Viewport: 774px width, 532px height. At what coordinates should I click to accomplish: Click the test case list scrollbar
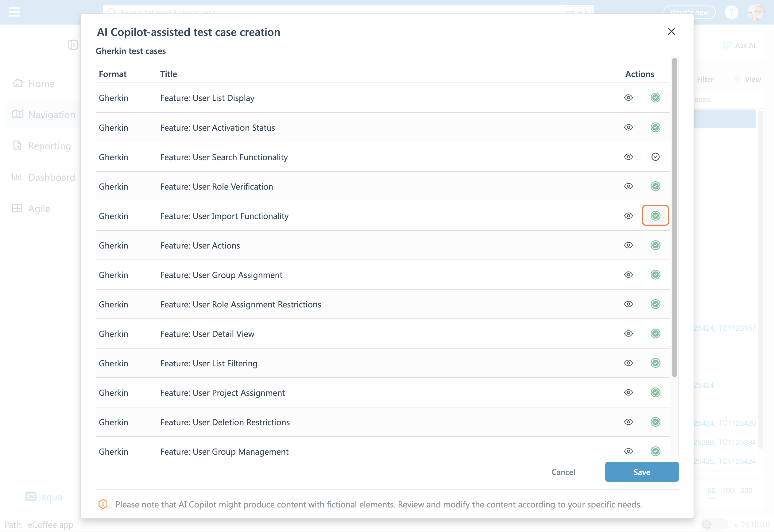[x=674, y=217]
